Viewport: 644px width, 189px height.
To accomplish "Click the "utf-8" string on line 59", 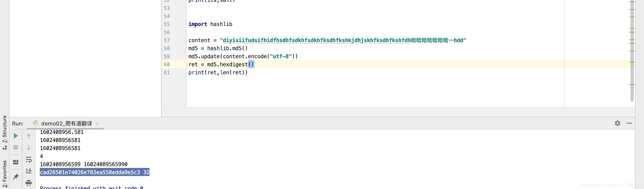I will pos(281,56).
